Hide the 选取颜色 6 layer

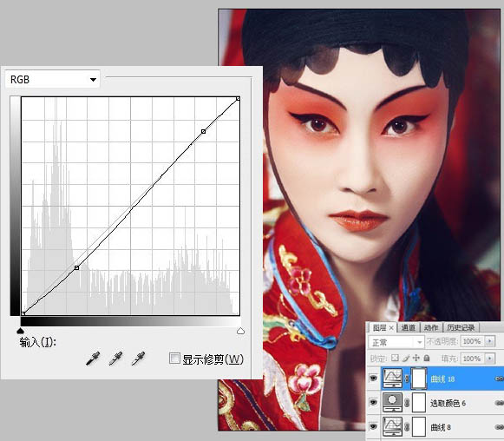pos(373,403)
